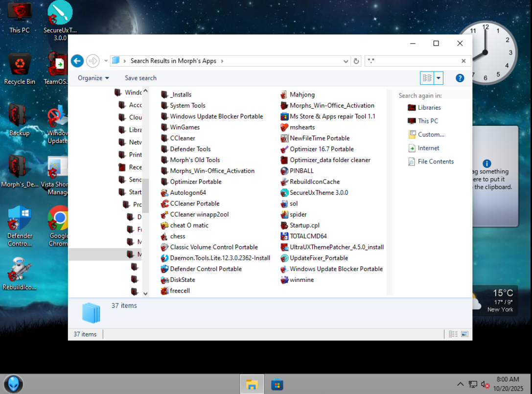Clear the search box text
The image size is (532, 394).
463,61
